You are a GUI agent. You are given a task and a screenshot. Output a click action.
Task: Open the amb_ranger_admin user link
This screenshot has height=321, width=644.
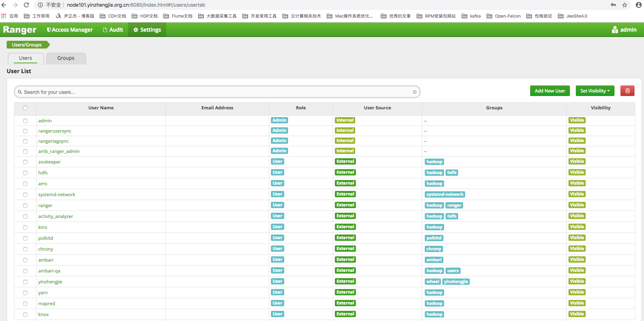[x=59, y=152]
